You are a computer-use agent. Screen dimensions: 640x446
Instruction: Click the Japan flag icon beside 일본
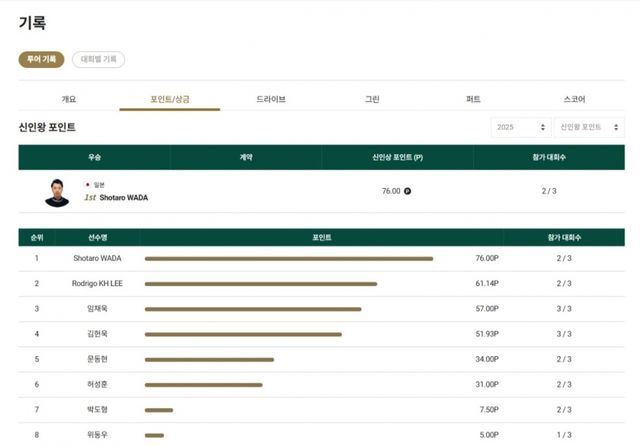pos(88,185)
